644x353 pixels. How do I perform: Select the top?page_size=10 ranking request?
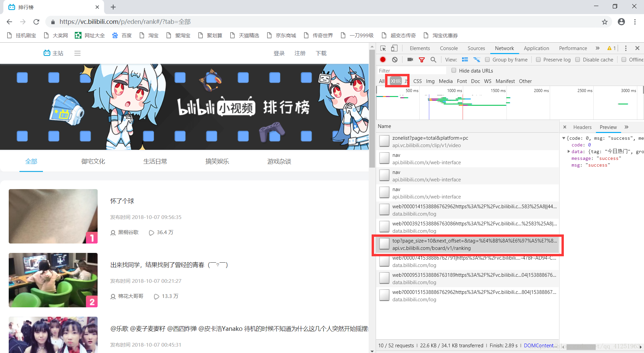(468, 245)
